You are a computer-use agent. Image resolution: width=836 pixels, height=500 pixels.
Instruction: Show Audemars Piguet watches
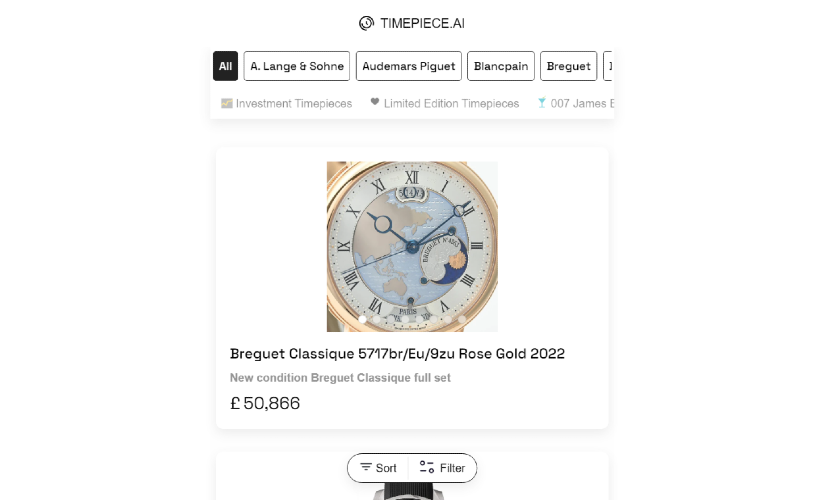tap(408, 66)
